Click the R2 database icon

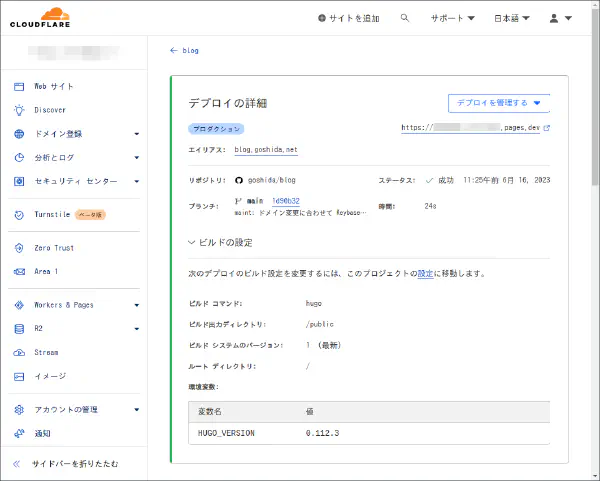tap(19, 329)
